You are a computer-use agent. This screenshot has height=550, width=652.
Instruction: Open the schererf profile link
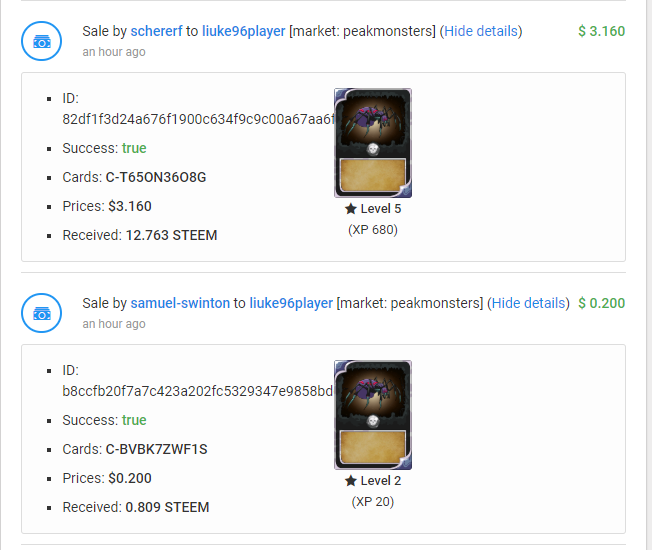point(156,31)
